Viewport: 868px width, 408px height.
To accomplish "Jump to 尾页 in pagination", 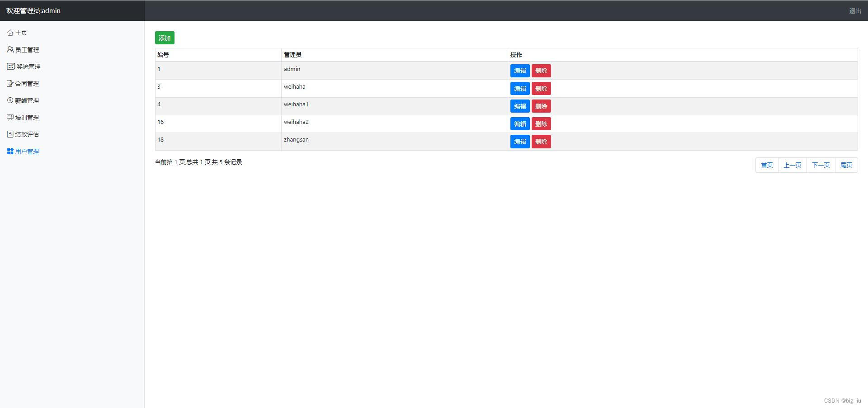I will (x=846, y=165).
